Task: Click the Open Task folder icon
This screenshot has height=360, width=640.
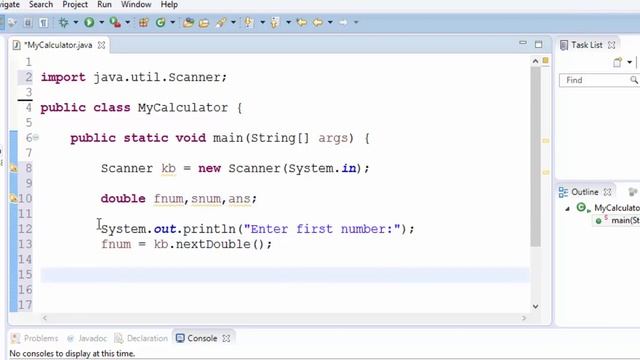Action: pos(204,23)
